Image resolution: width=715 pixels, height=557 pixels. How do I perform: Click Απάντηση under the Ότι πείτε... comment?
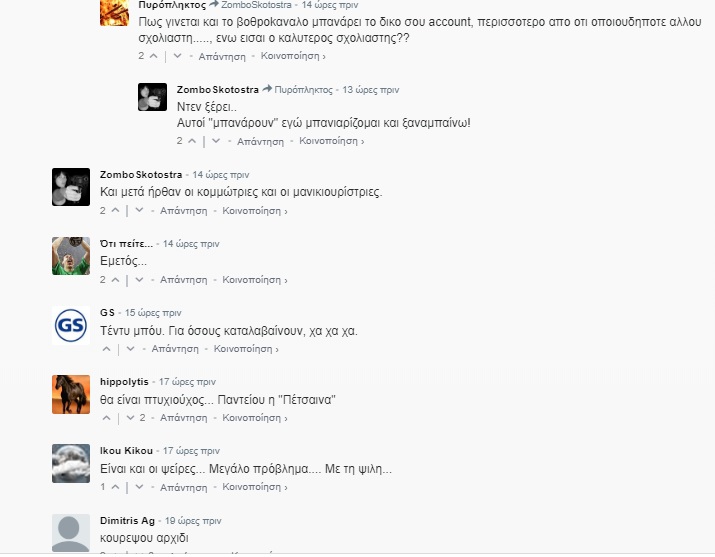[183, 280]
